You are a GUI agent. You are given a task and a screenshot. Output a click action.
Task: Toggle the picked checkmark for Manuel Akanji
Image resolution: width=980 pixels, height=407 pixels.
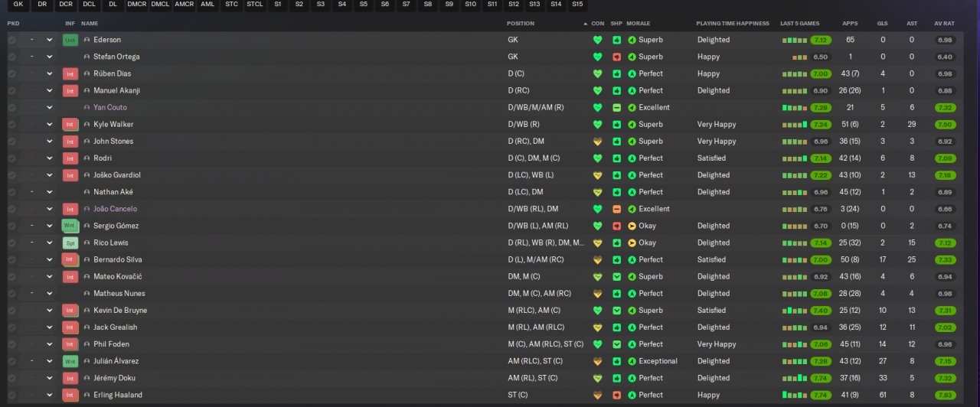click(x=11, y=90)
